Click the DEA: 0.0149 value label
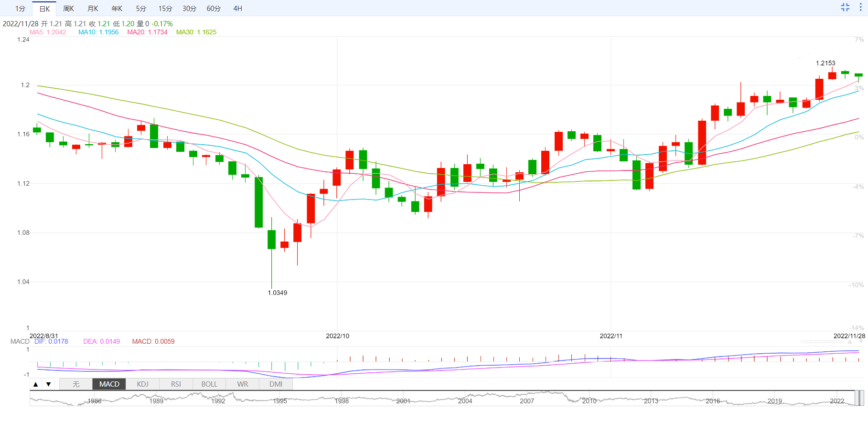Viewport: 868px width, 421px height. tap(102, 341)
